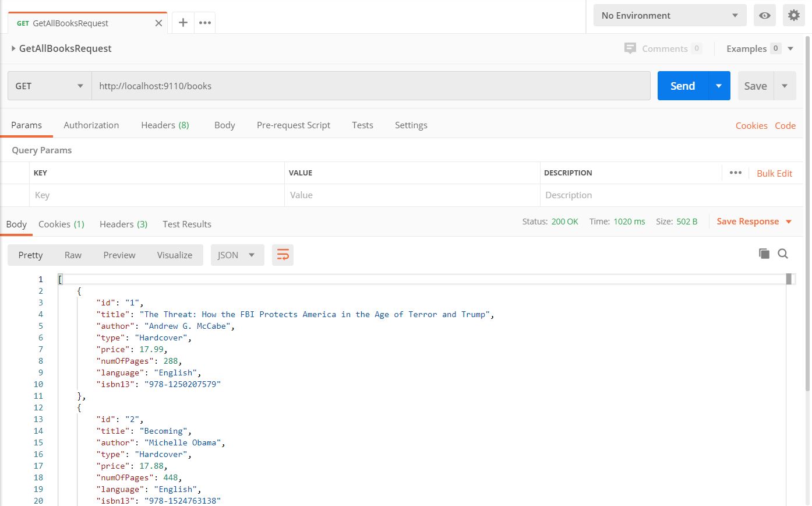
Task: Copy response body to clipboard icon
Action: coord(764,254)
